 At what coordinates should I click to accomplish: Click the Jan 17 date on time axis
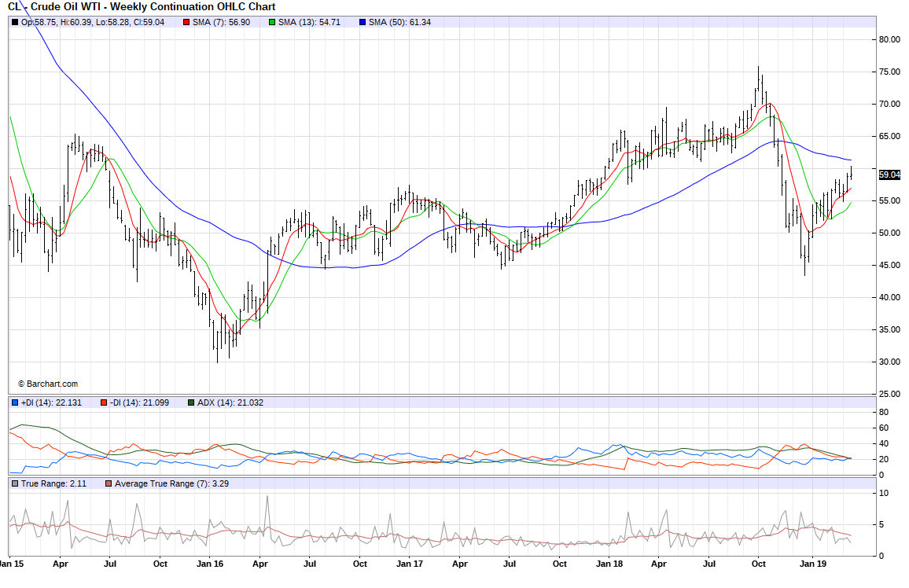pyautogui.click(x=409, y=564)
